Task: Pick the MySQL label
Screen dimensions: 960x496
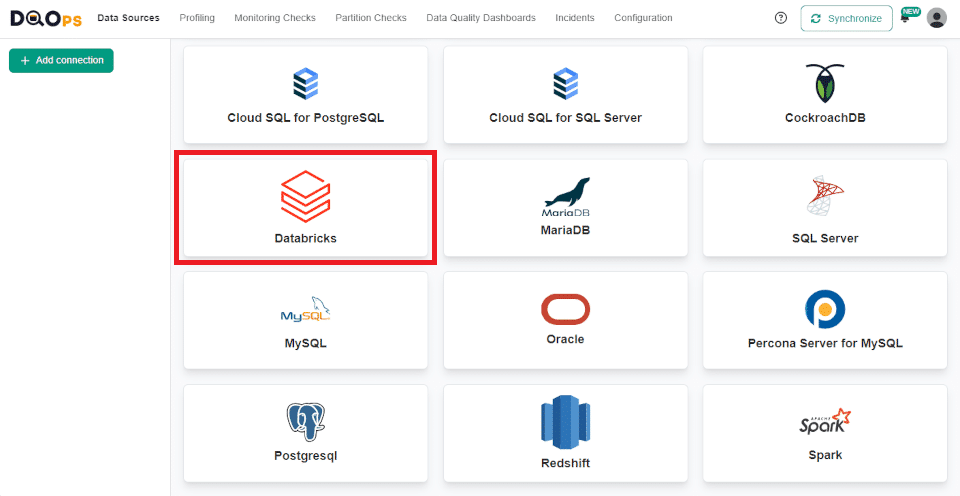Action: 306,344
